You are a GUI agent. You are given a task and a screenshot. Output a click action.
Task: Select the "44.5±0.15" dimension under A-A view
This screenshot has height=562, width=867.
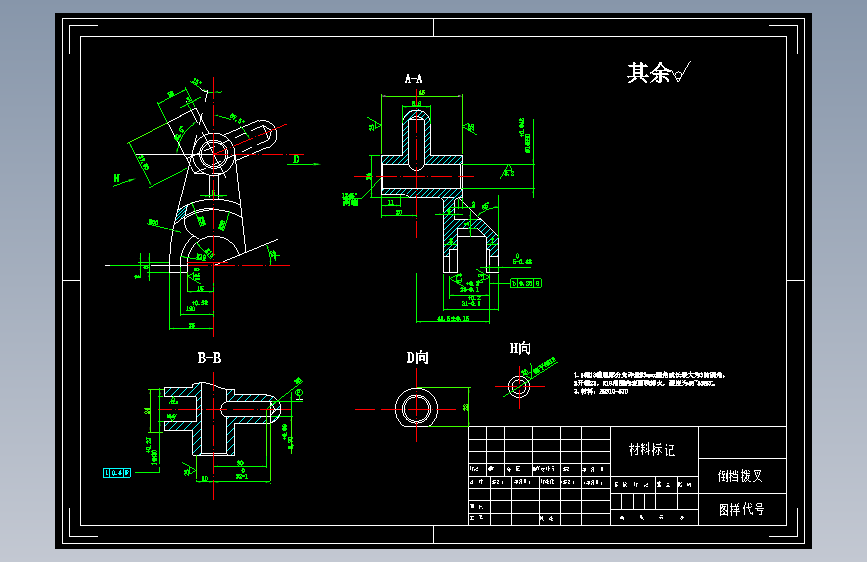pyautogui.click(x=453, y=319)
